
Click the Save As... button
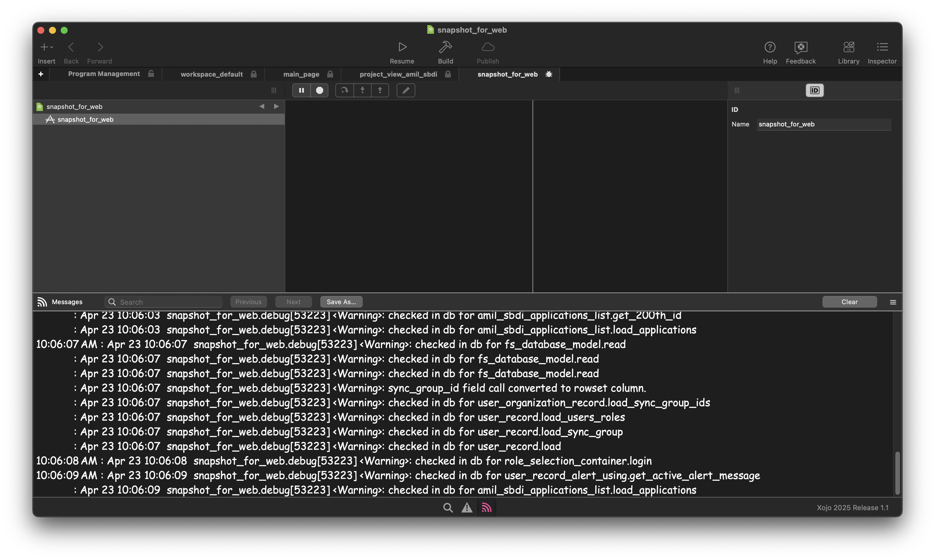point(341,302)
